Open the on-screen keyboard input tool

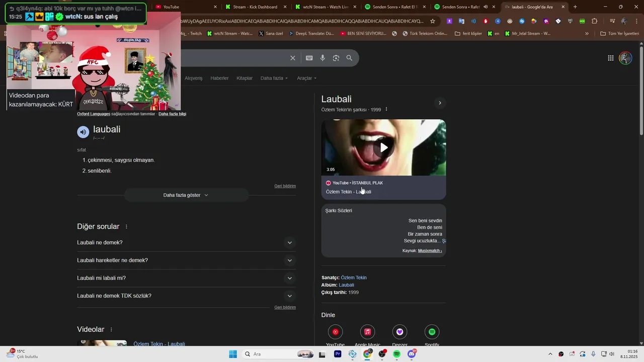(309, 58)
